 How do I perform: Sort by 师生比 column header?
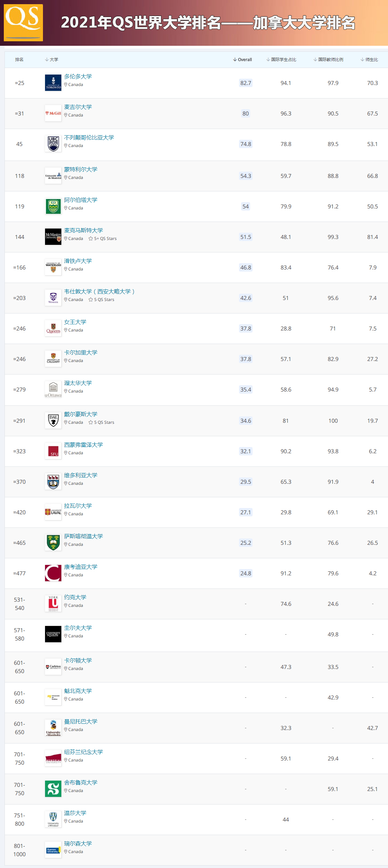[369, 60]
